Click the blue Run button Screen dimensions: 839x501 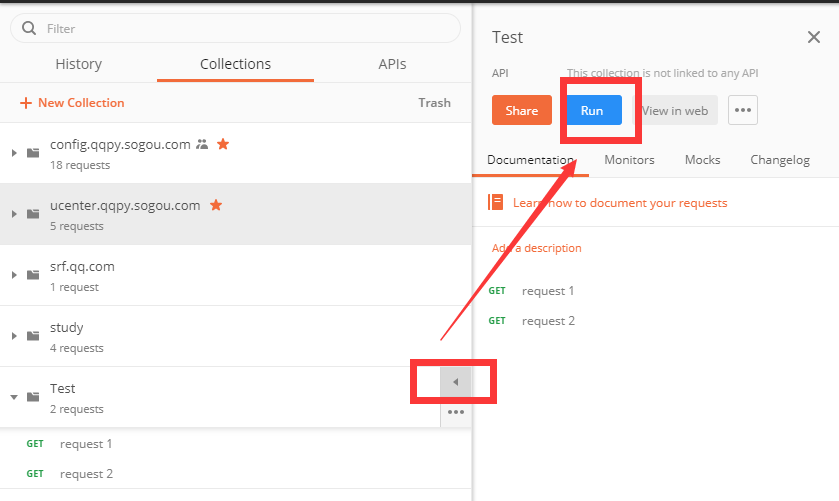click(x=592, y=110)
